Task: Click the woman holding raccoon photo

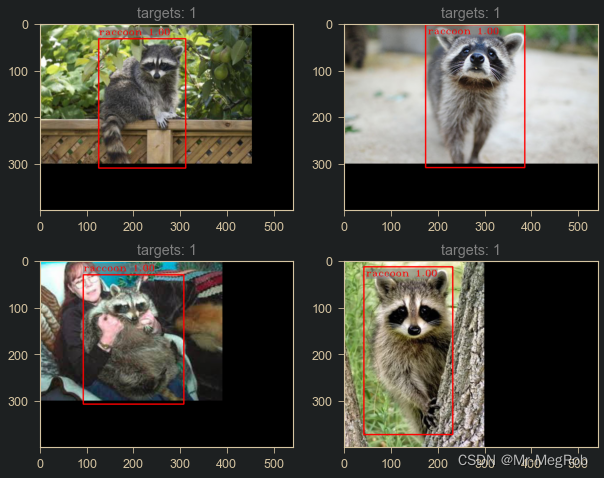Action: coord(131,331)
